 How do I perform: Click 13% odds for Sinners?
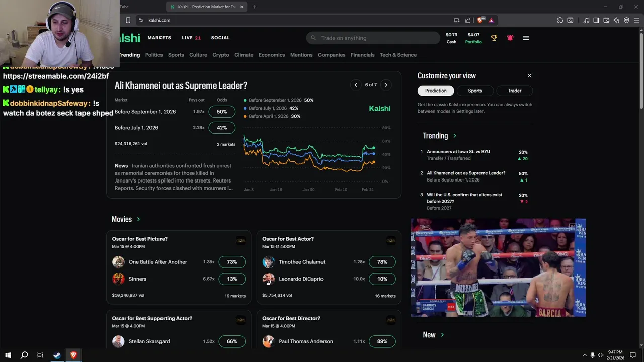click(232, 279)
